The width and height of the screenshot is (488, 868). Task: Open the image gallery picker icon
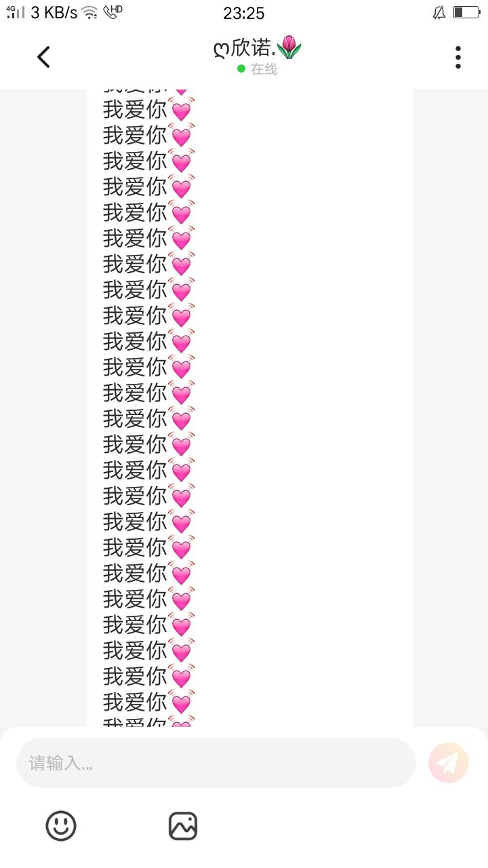183,826
